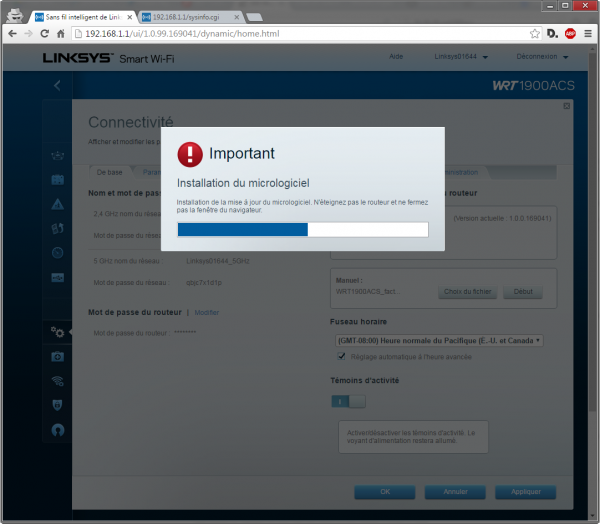The width and height of the screenshot is (600, 524).
Task: Click the Choix du fichier button
Action: (467, 292)
